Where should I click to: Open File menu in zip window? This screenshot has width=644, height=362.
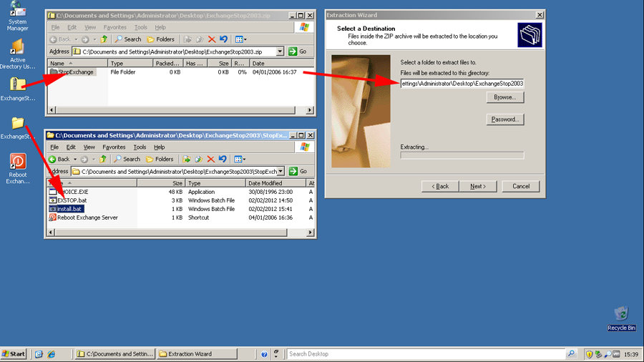point(55,27)
